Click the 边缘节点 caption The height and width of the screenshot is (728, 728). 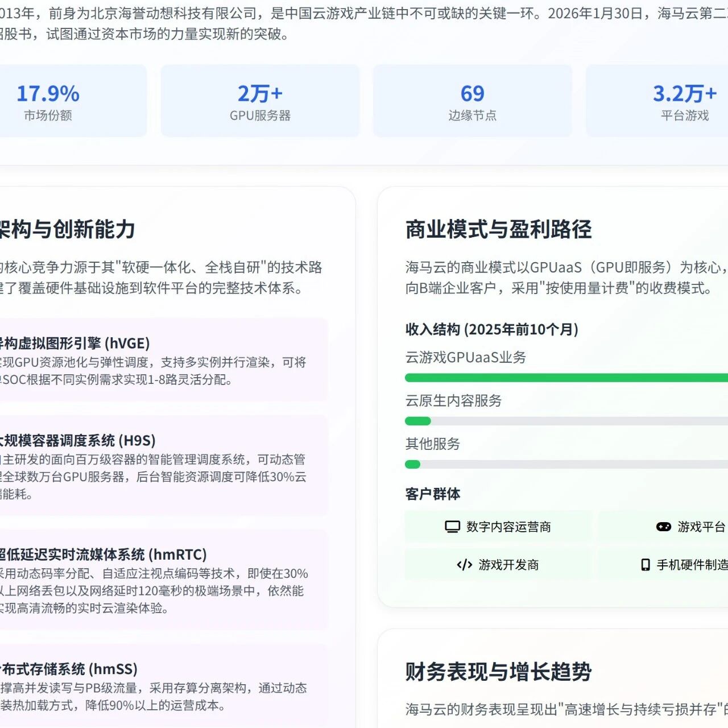coord(473,115)
